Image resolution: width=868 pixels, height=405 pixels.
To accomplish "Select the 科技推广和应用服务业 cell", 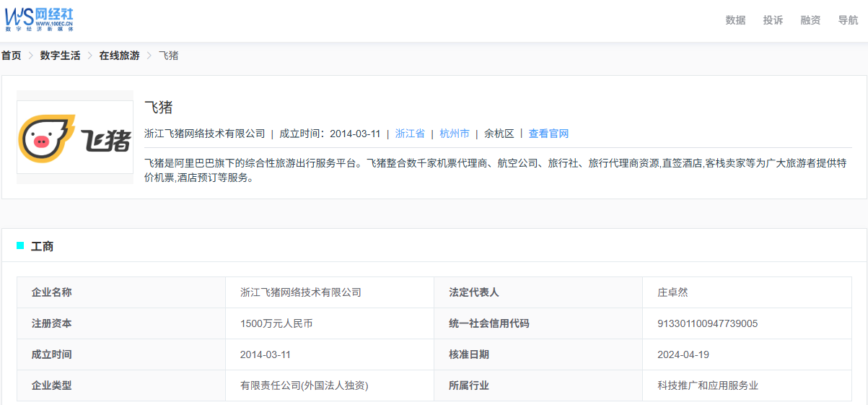I will coord(747,386).
